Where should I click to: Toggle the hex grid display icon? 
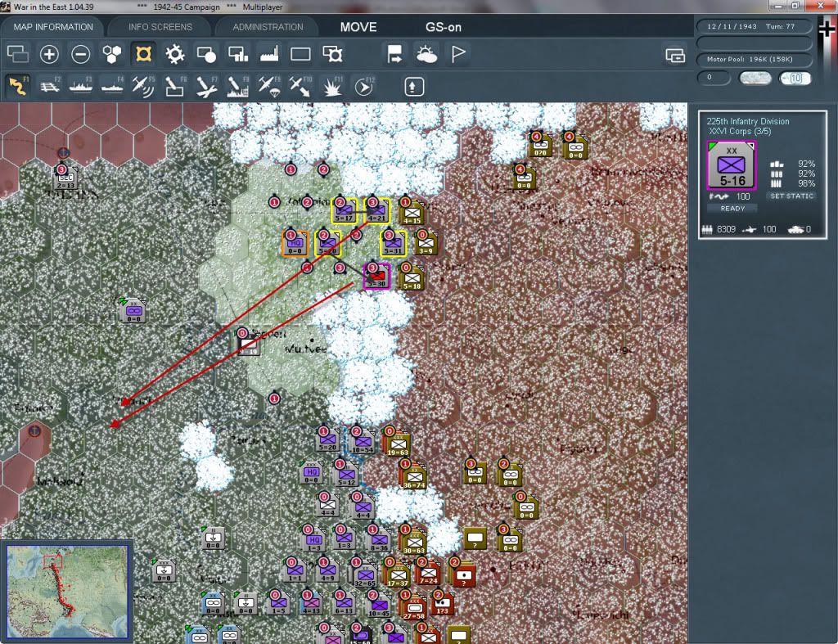point(111,54)
